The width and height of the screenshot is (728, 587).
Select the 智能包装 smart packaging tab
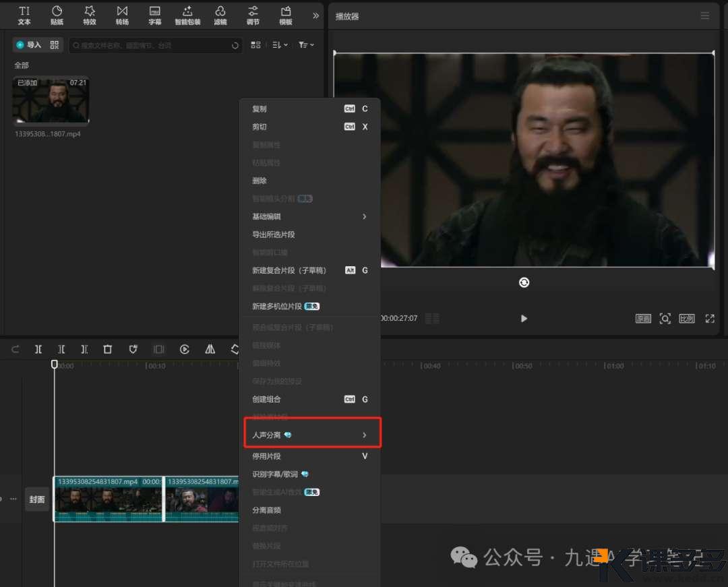point(187,16)
